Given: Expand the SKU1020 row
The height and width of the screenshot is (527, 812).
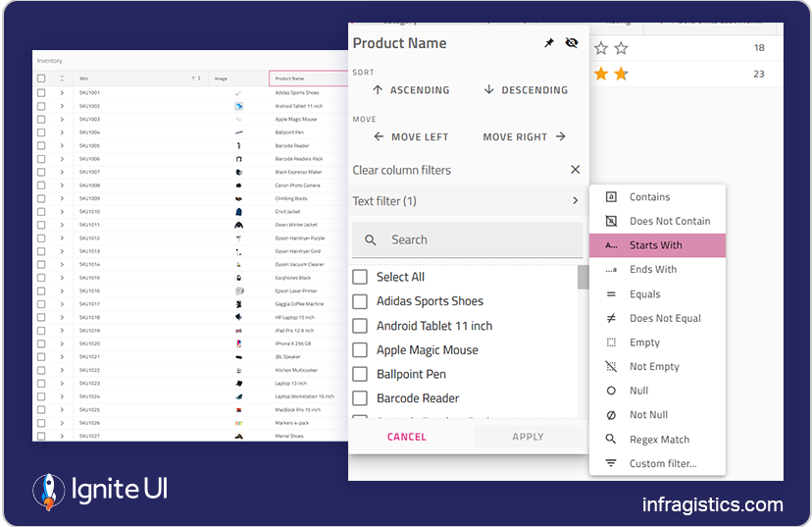Looking at the screenshot, I should (x=62, y=343).
